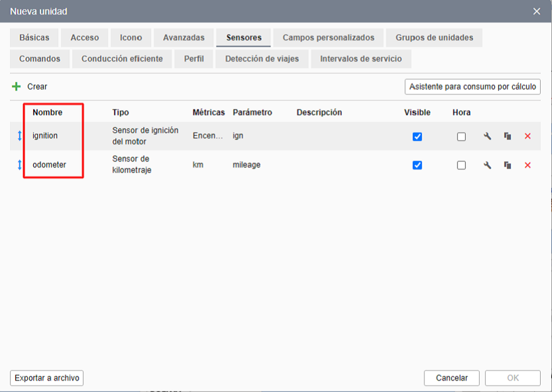Go to the Icono tab
This screenshot has width=552, height=392.
pos(131,38)
